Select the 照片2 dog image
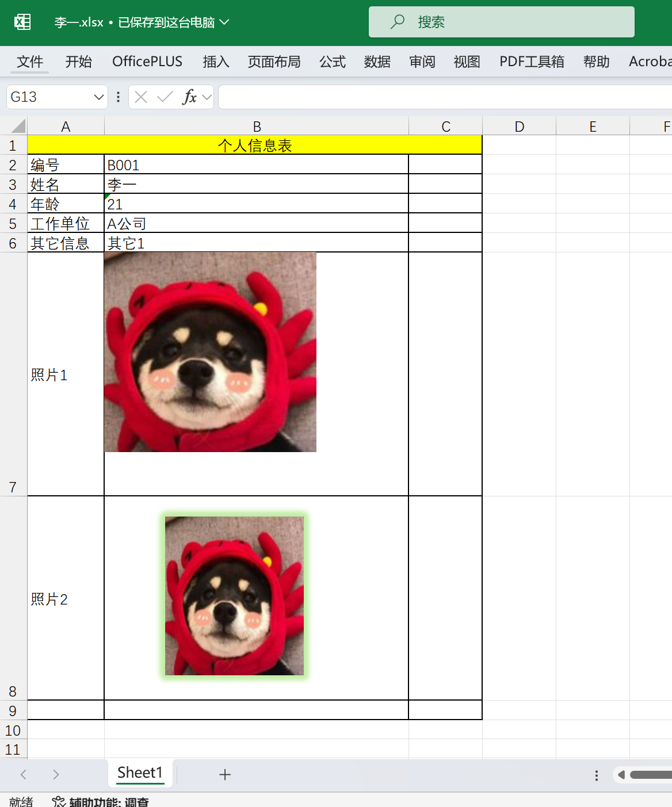 [x=234, y=596]
